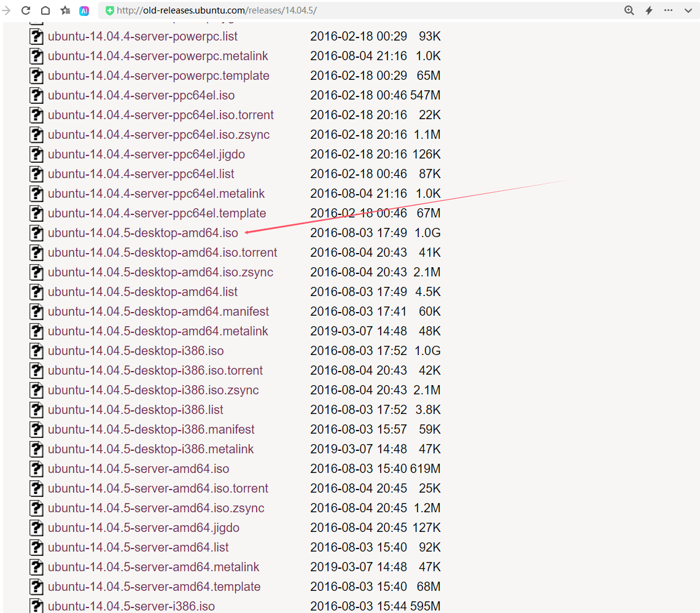Open ubuntu-14.04.4-server-ppc64el.iso.zsync link
This screenshot has height=613, width=700.
[x=158, y=135]
